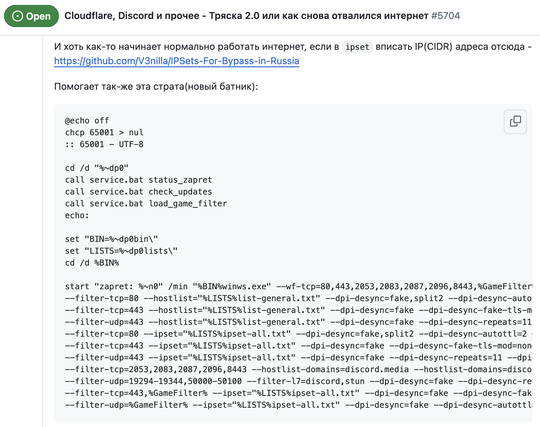Click the green Open status badge label

click(x=31, y=16)
